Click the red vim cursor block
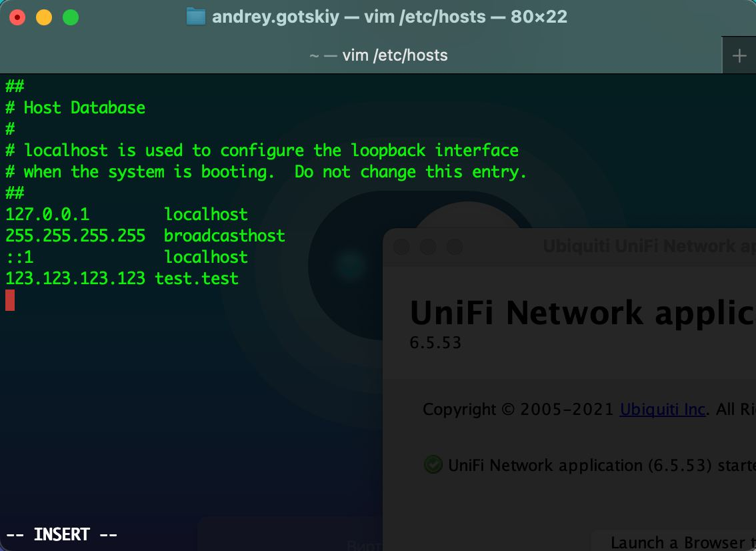Screen dimensions: 756x551 [x=10, y=300]
